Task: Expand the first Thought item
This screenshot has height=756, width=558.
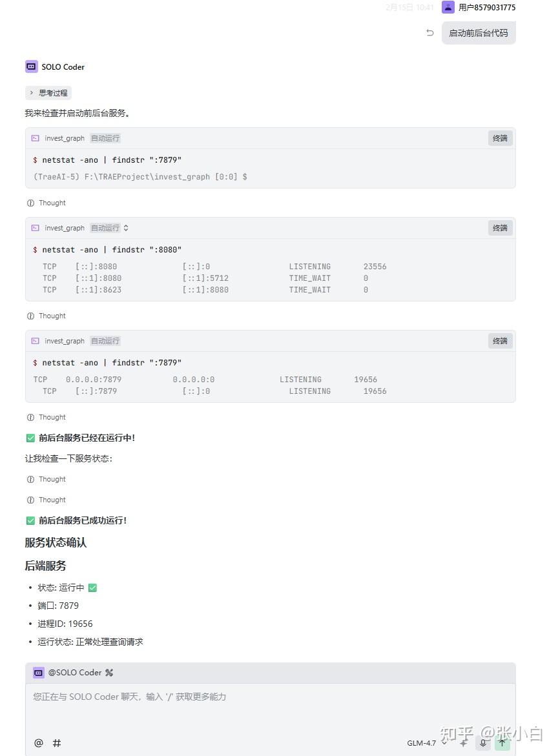Action: coord(46,203)
